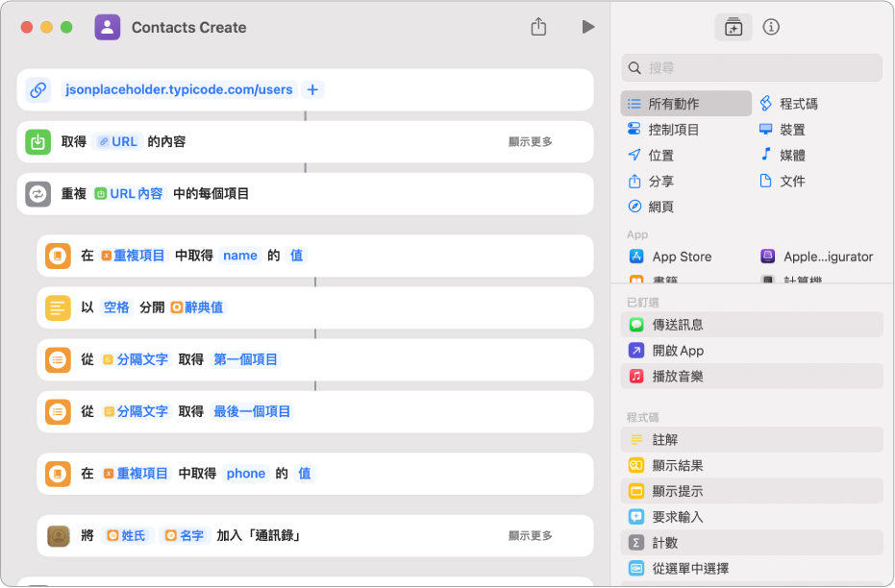Select 分隔文字 variable in 最後一個項目 action
Viewport: 895px width, 588px height.
pos(136,411)
